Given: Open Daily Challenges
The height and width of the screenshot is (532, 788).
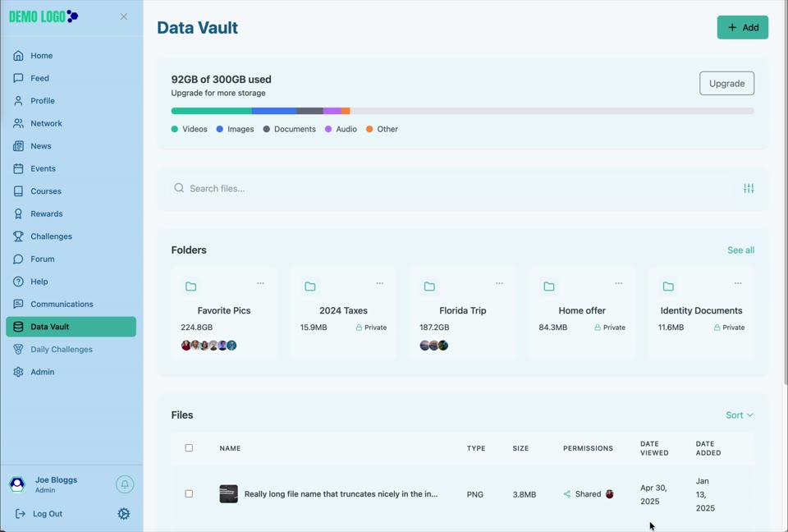Looking at the screenshot, I should coord(71,350).
